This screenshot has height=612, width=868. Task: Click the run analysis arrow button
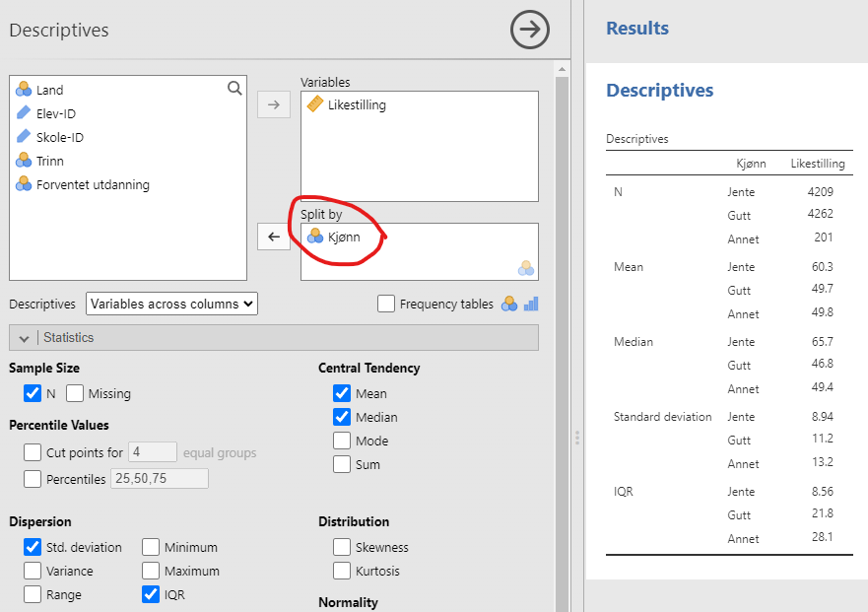(x=530, y=30)
